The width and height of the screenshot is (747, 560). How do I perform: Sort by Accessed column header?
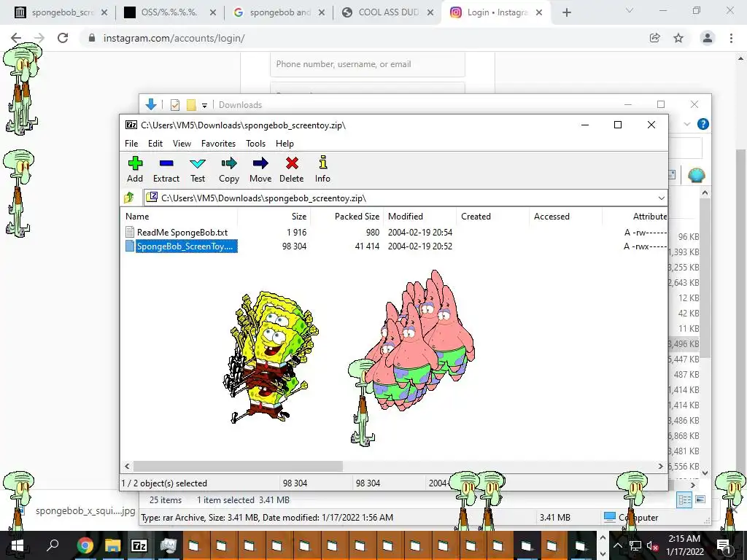(565, 216)
